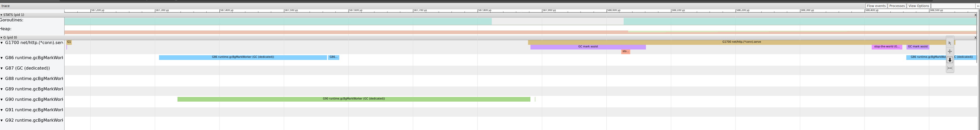Open the View Options menu
This screenshot has height=130, width=980.
[918, 6]
